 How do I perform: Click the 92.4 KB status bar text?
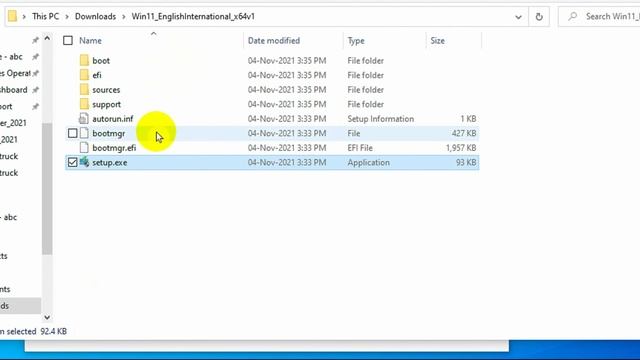coord(53,331)
